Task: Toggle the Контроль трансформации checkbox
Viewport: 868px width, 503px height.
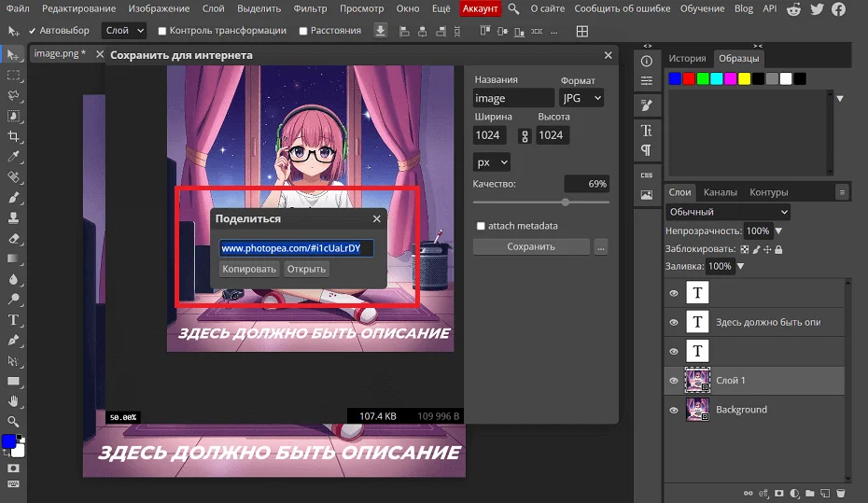Action: click(163, 31)
